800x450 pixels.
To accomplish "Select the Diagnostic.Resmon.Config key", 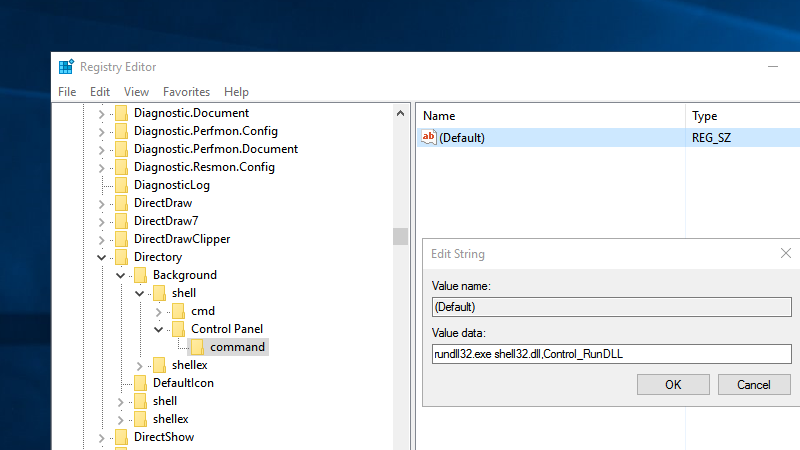I will (204, 167).
